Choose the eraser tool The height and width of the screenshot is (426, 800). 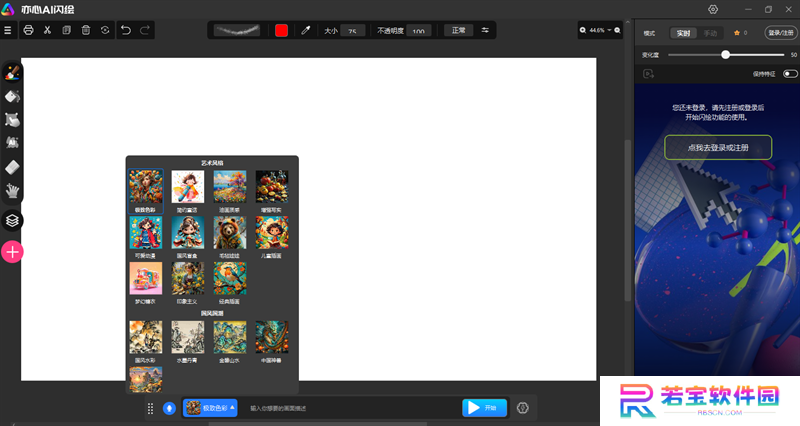pyautogui.click(x=12, y=167)
